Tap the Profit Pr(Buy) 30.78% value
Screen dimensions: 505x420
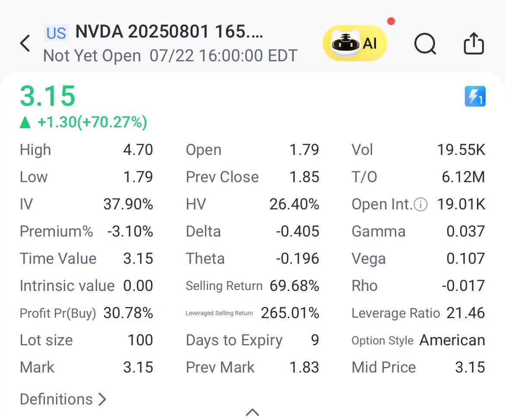pos(128,313)
